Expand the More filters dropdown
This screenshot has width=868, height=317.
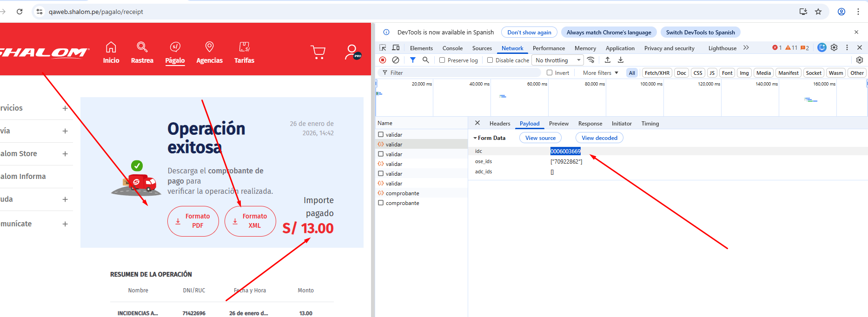(600, 73)
